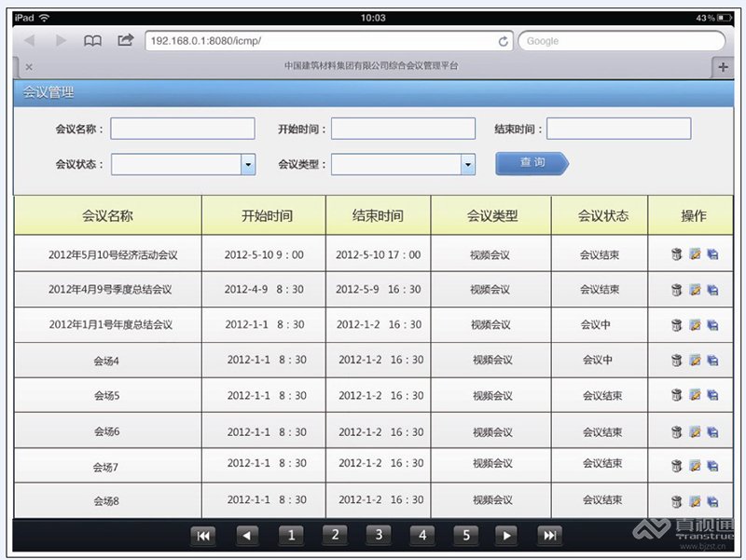The width and height of the screenshot is (746, 560).
Task: Reload the page using the refresh icon
Action: [x=504, y=41]
